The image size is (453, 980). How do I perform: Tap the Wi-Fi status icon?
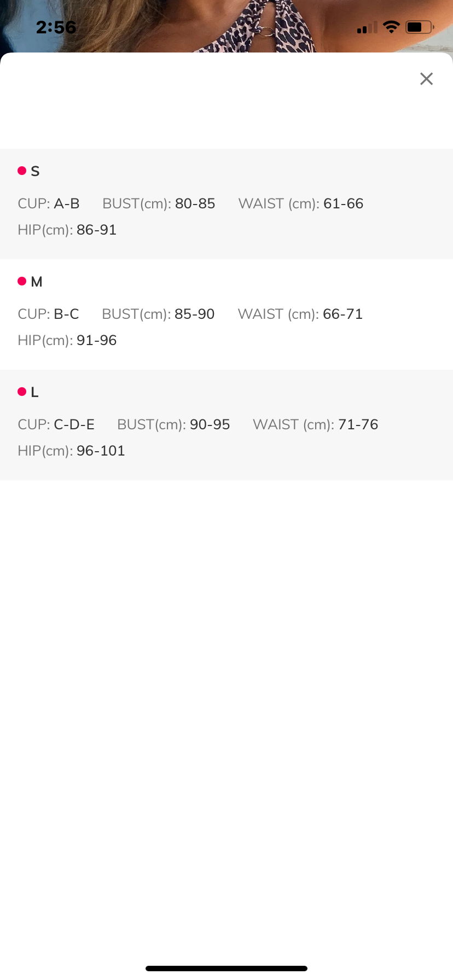(391, 27)
